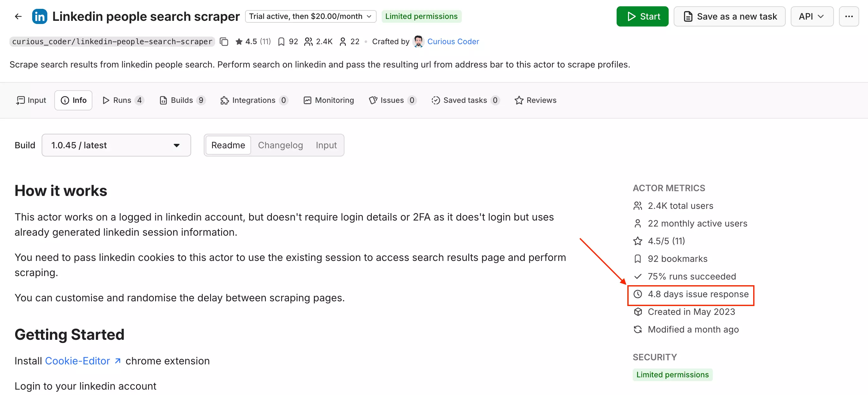Click the Limited permissions badge under Security
Image resolution: width=868 pixels, height=395 pixels.
(672, 374)
